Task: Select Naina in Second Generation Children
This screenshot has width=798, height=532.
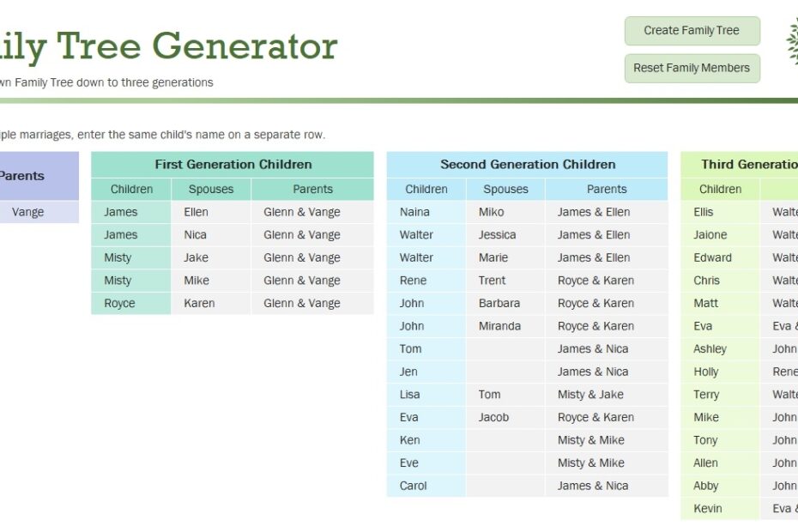Action: 426,211
